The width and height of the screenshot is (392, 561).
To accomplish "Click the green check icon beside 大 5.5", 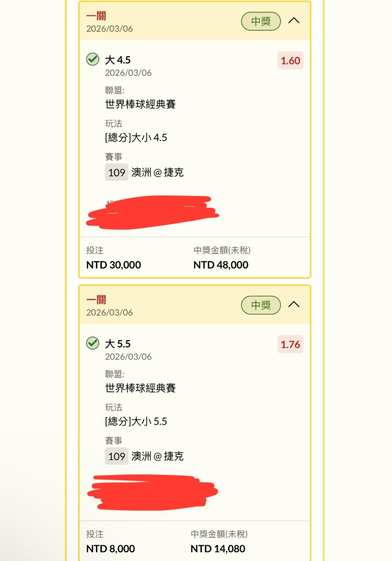I will pyautogui.click(x=93, y=343).
